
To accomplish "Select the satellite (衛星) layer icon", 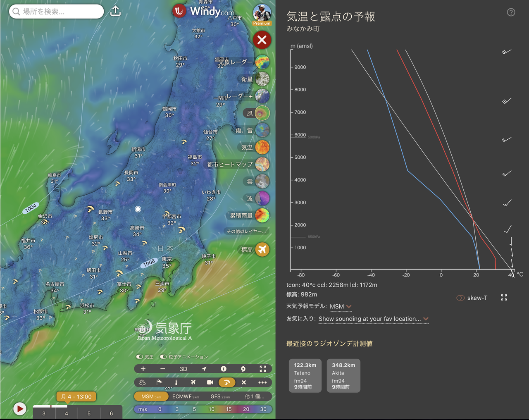I will click(262, 79).
